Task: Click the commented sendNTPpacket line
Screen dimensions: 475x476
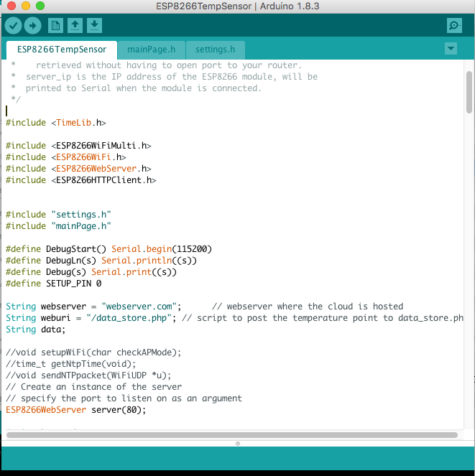Action: click(88, 375)
